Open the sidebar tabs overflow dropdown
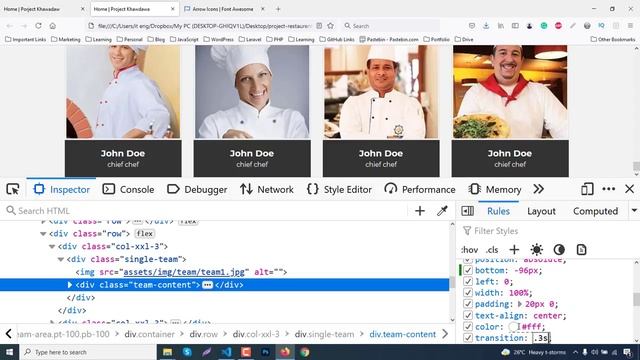640x360 pixels. tap(634, 211)
